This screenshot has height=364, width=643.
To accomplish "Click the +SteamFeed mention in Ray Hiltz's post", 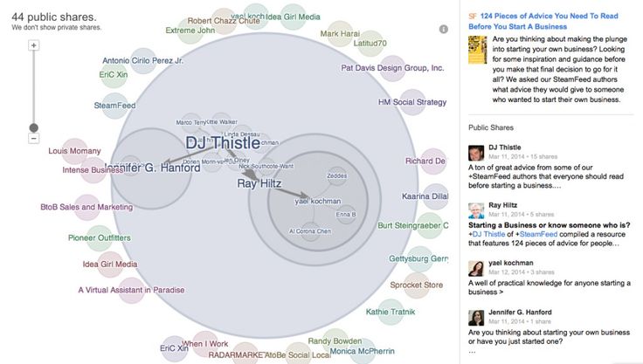I will coord(542,235).
